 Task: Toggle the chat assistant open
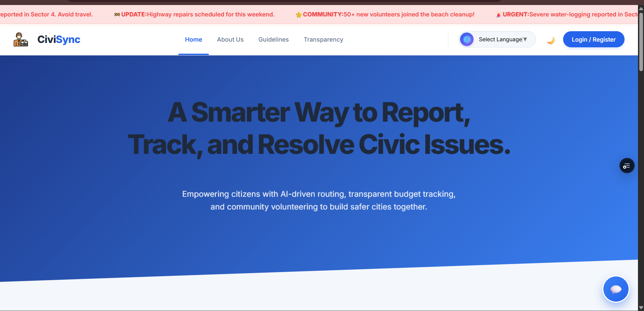click(616, 289)
